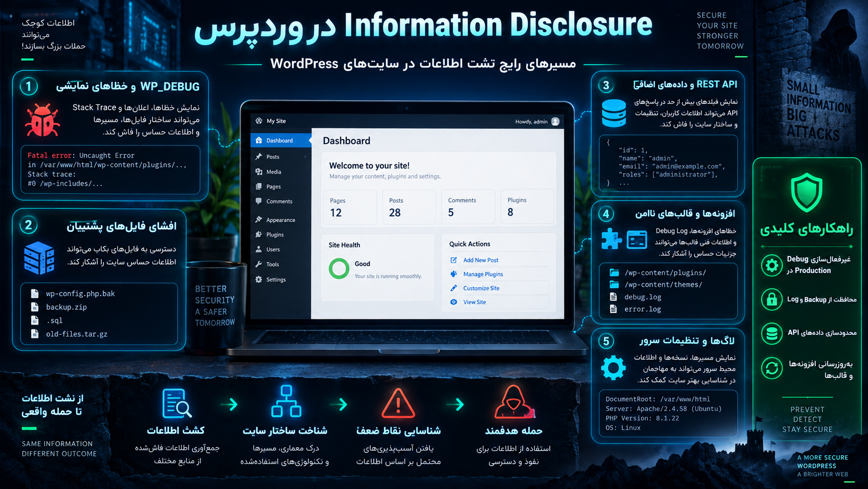Click the View Site eye icon
868x489 pixels.
[x=454, y=302]
